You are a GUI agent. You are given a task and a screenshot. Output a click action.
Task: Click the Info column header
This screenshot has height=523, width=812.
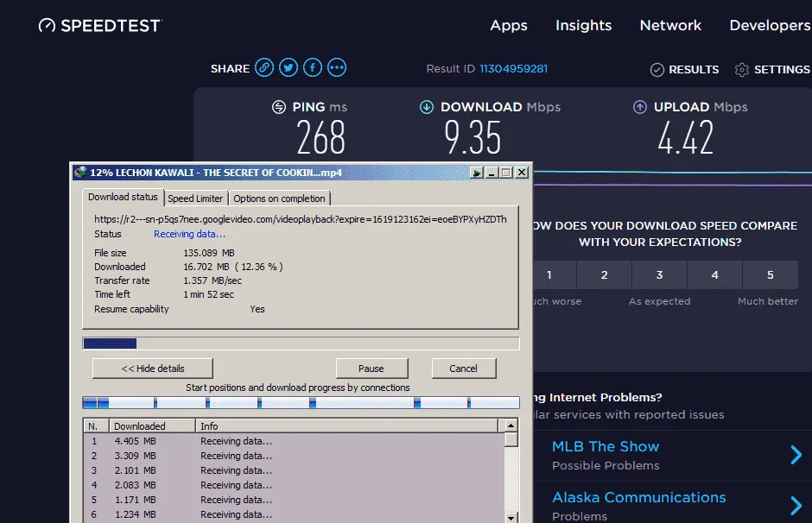347,426
